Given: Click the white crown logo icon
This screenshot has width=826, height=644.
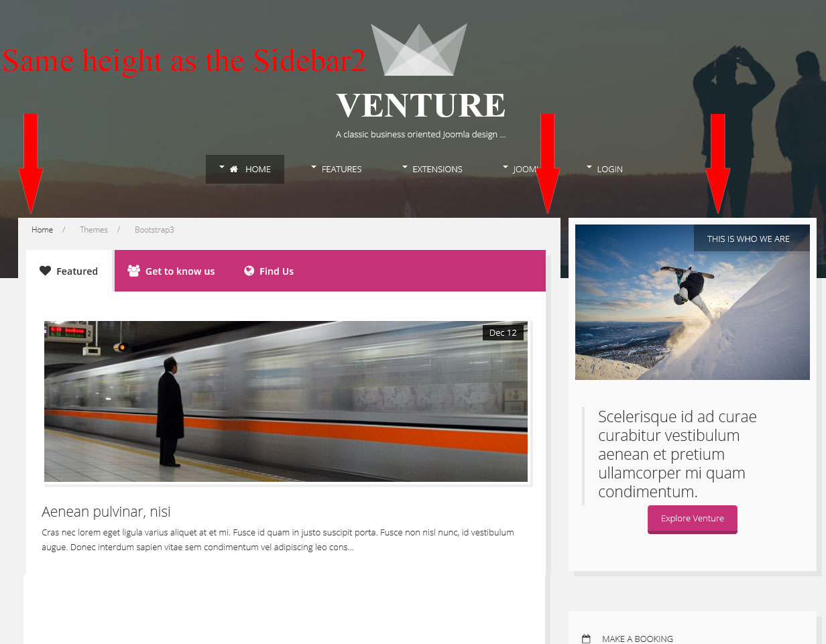Looking at the screenshot, I should coord(419,50).
